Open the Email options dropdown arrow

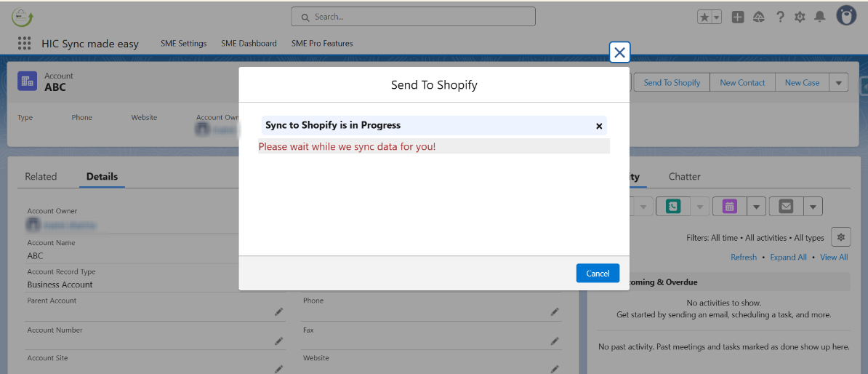(813, 207)
